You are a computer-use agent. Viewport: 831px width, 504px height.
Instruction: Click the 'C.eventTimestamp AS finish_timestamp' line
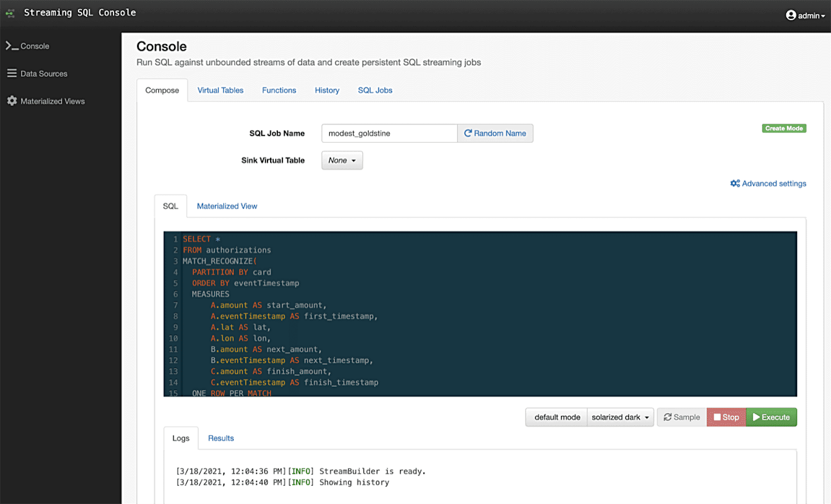point(294,383)
